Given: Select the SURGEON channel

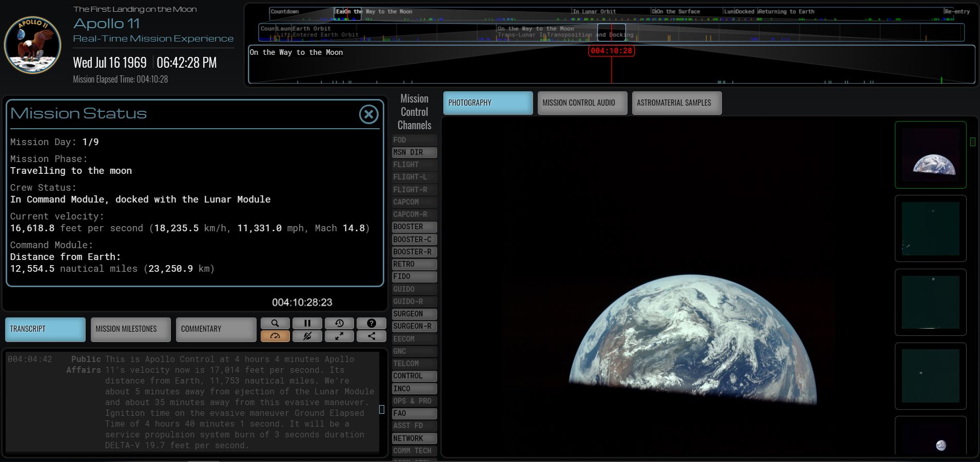Looking at the screenshot, I should [415, 314].
